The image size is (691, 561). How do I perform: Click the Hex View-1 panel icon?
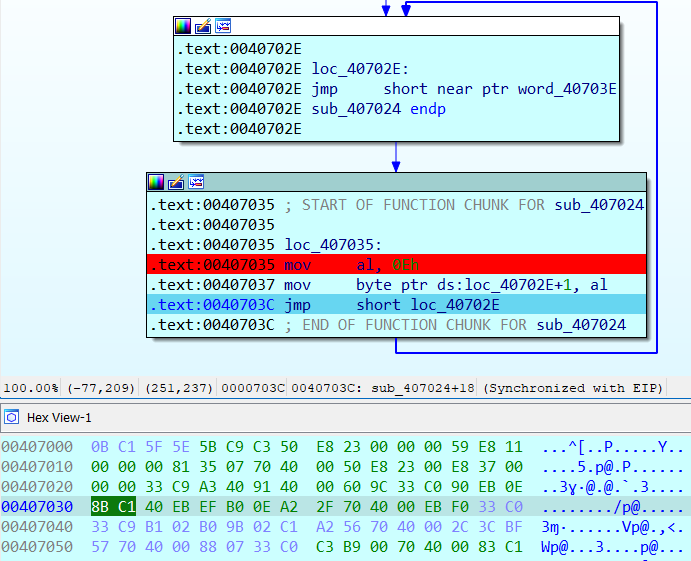12,417
